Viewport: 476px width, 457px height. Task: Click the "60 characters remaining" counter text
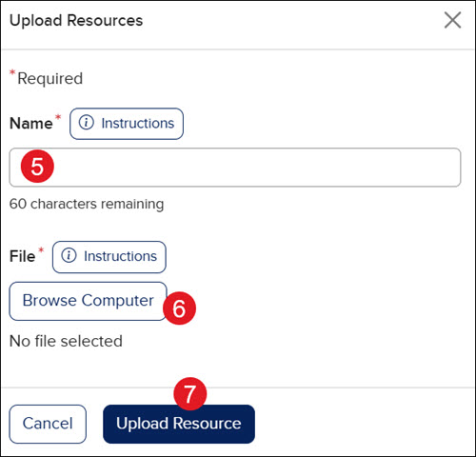tap(87, 204)
